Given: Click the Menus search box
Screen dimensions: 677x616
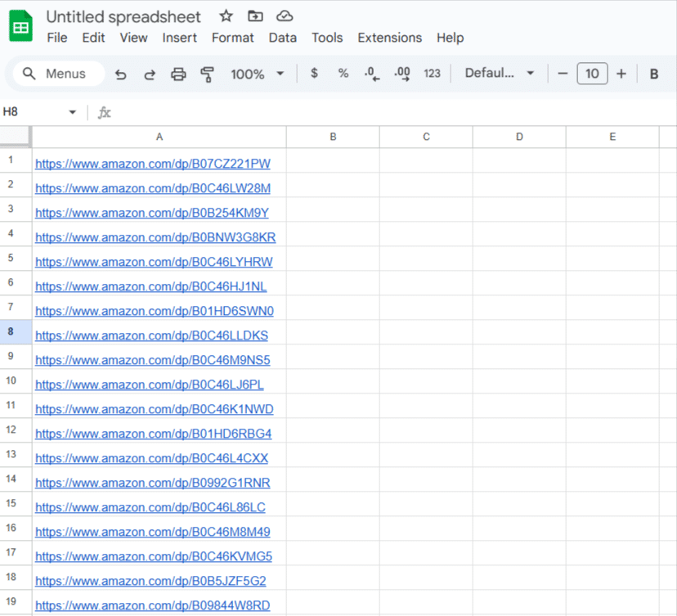Looking at the screenshot, I should tap(59, 74).
